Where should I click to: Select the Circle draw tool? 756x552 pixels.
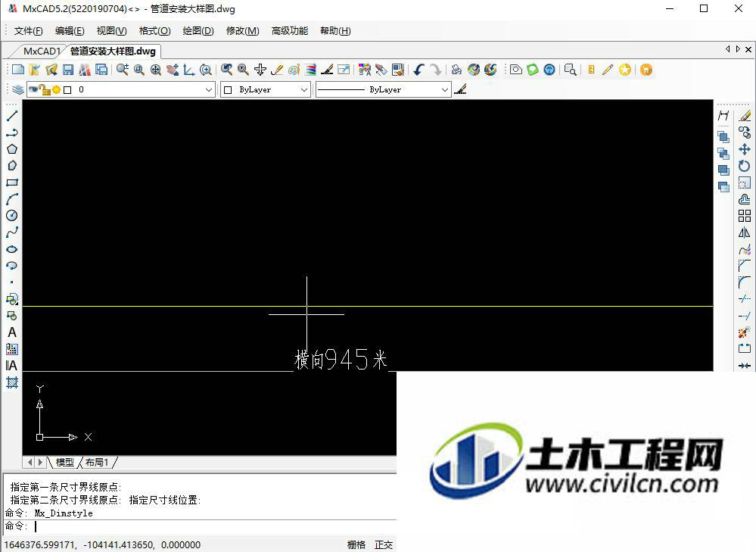(x=12, y=216)
